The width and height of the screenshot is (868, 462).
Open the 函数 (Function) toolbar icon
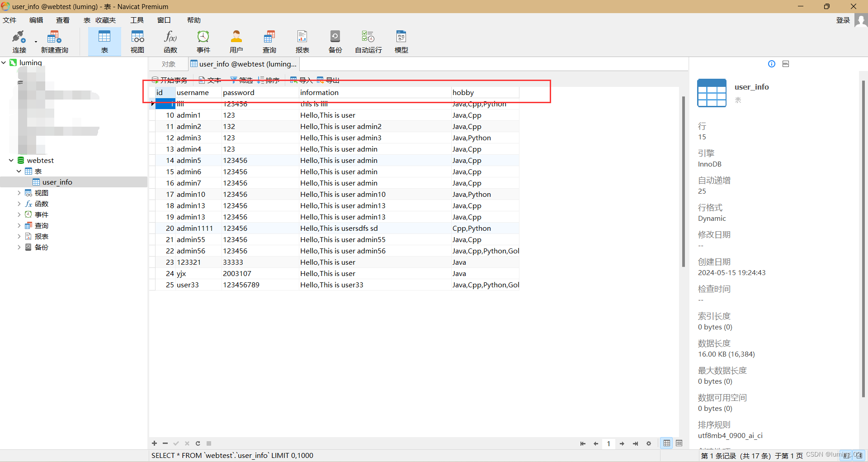(170, 42)
